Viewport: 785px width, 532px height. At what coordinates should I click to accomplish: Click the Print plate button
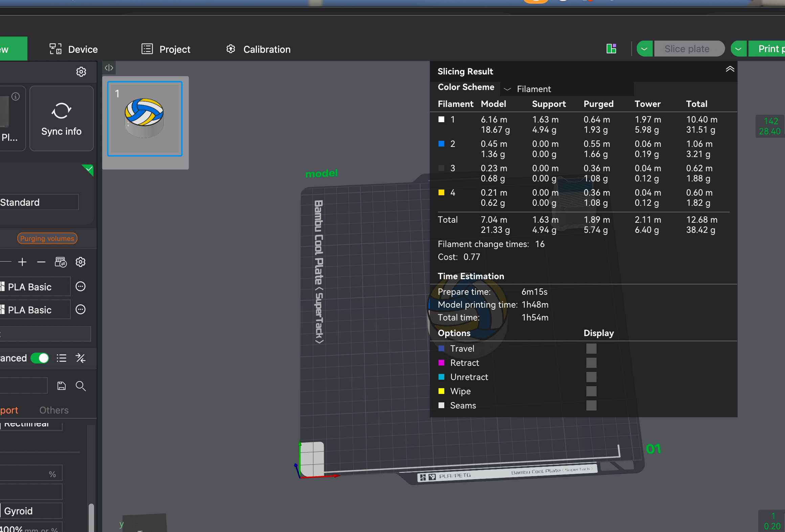coord(767,49)
